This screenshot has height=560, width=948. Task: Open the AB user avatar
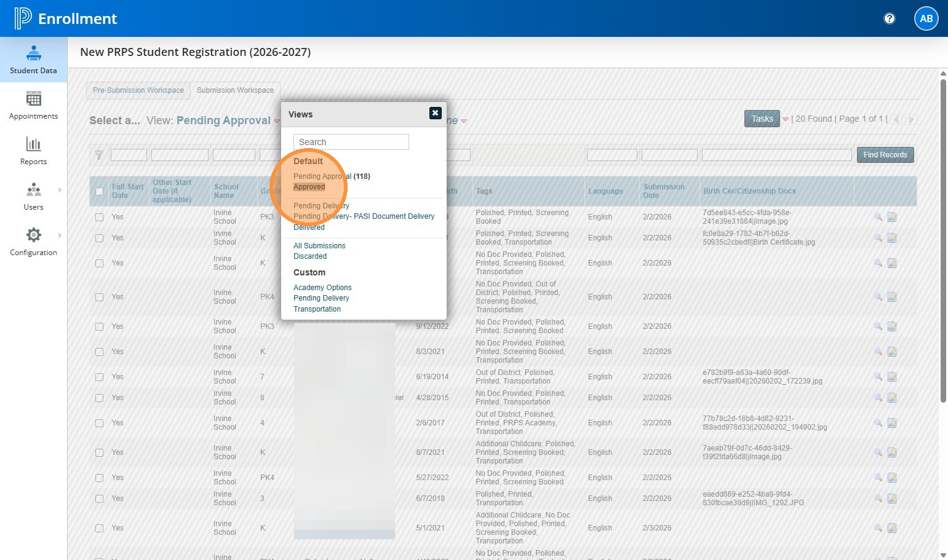click(926, 18)
